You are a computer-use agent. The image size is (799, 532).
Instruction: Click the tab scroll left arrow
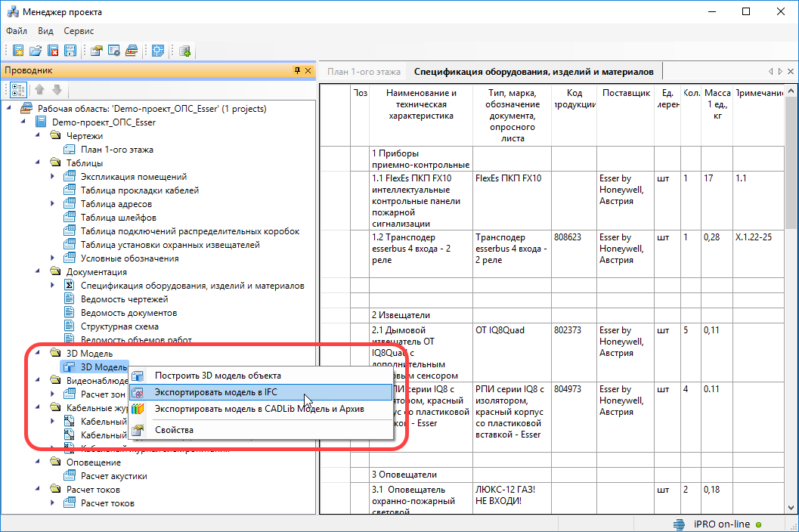[770, 72]
